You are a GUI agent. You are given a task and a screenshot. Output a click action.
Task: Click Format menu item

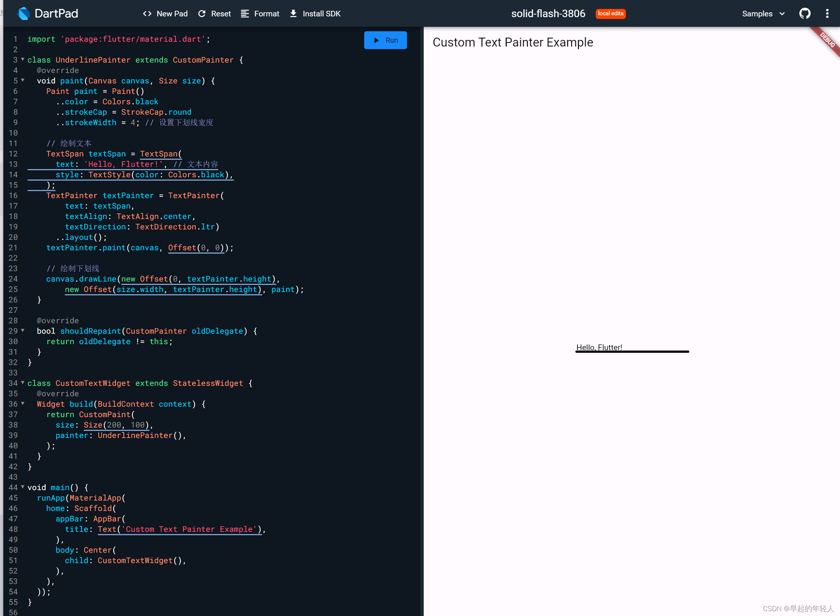(x=261, y=13)
